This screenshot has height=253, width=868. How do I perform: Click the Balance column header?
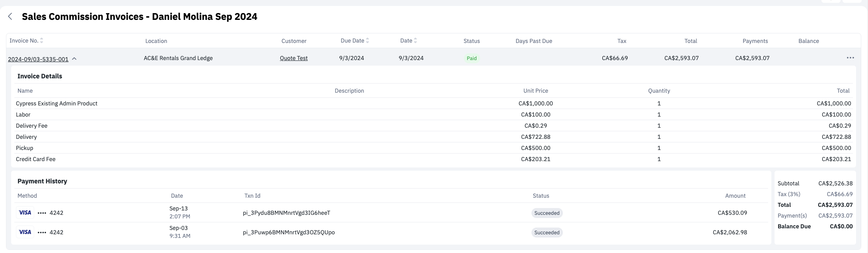809,41
